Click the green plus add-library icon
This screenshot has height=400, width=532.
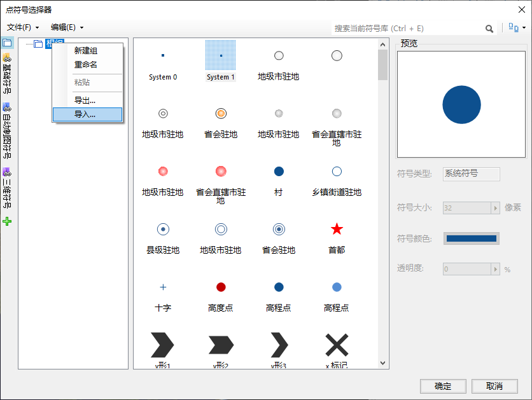click(x=7, y=221)
